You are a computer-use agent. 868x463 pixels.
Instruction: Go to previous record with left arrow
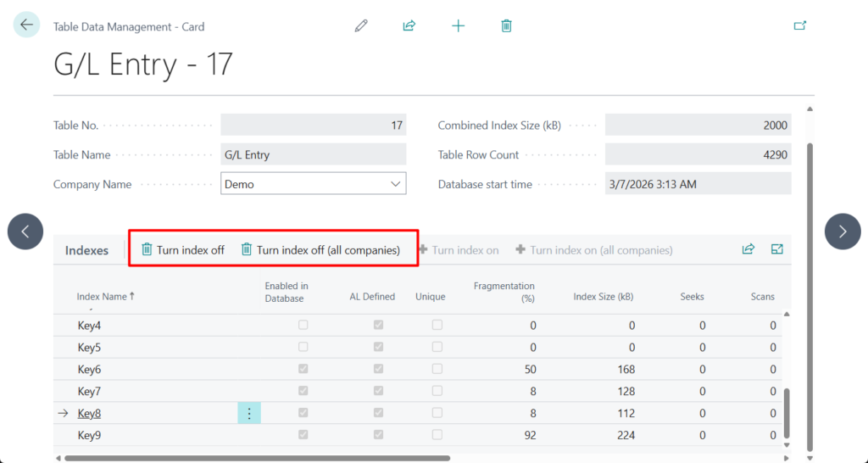[25, 231]
